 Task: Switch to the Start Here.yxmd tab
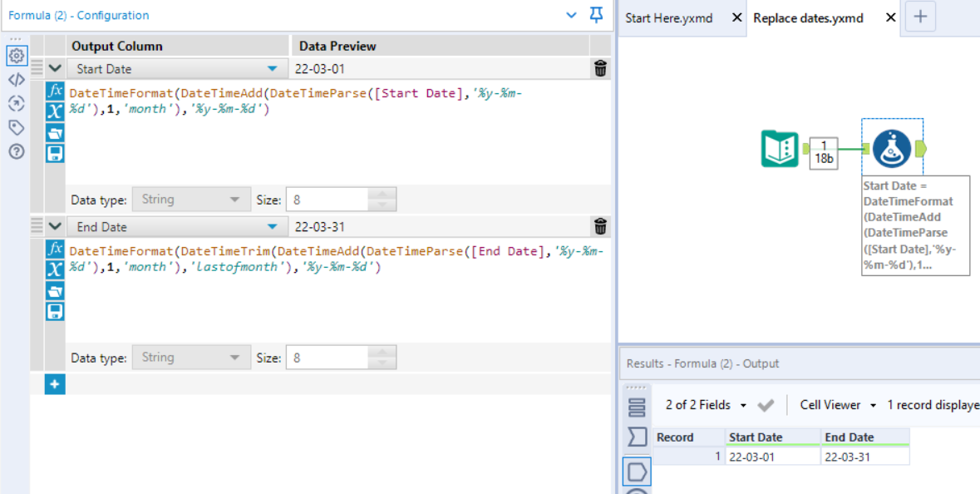[x=668, y=17]
